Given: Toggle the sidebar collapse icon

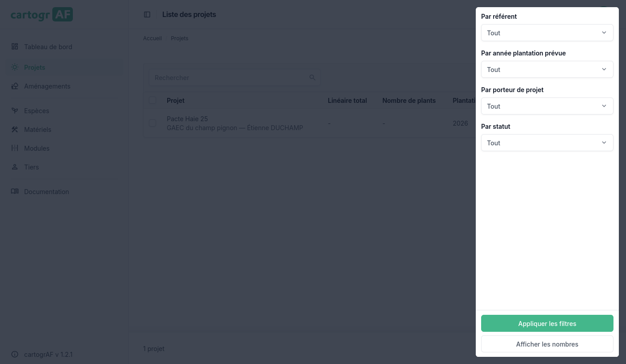Looking at the screenshot, I should tap(147, 15).
